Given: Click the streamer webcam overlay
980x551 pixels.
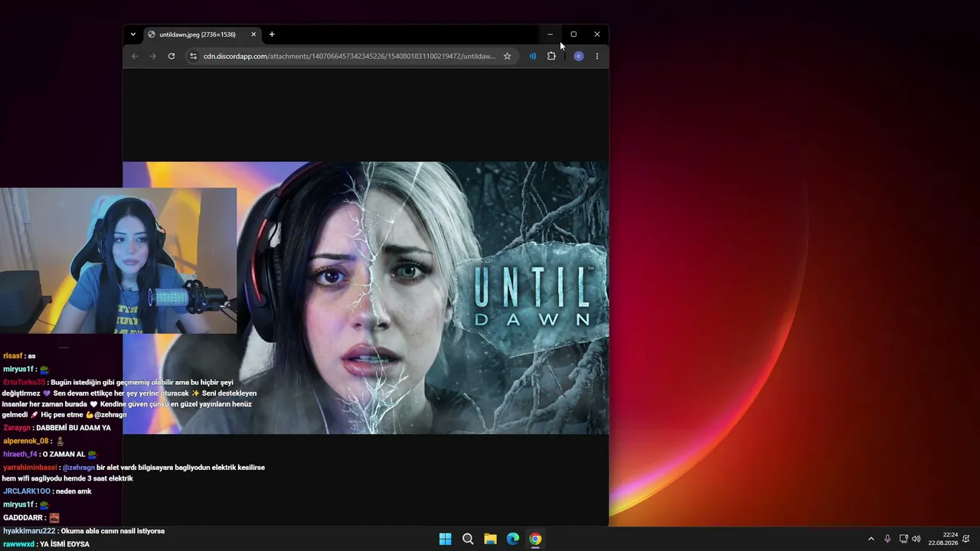Looking at the screenshot, I should click(x=119, y=260).
